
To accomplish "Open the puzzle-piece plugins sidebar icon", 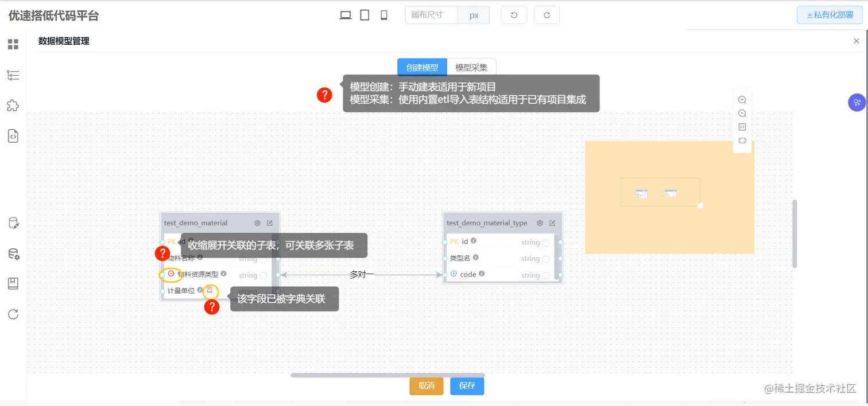I will pyautogui.click(x=13, y=105).
